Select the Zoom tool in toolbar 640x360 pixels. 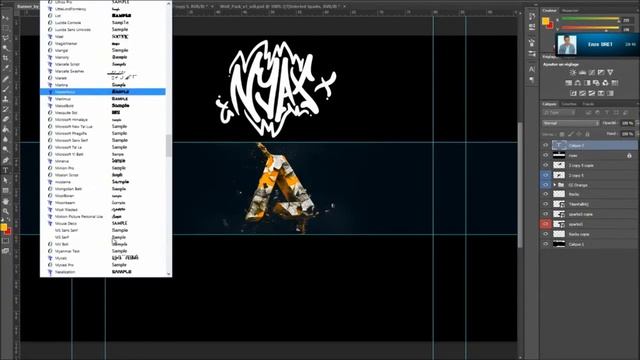tap(5, 211)
